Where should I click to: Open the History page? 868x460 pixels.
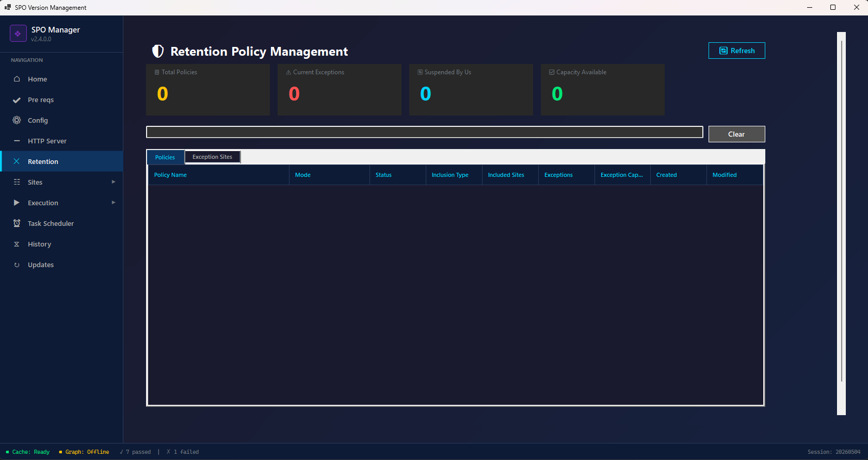pos(62,244)
